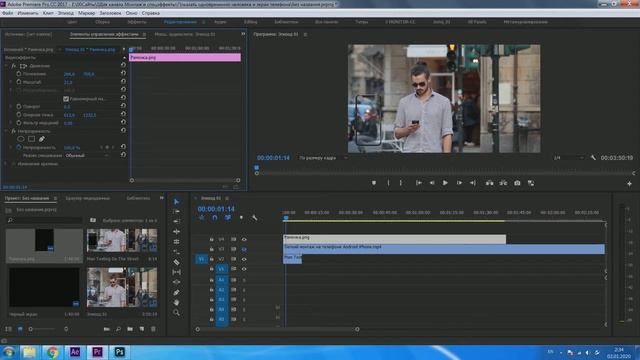Open the zoom level fit dropdown

pos(323,158)
